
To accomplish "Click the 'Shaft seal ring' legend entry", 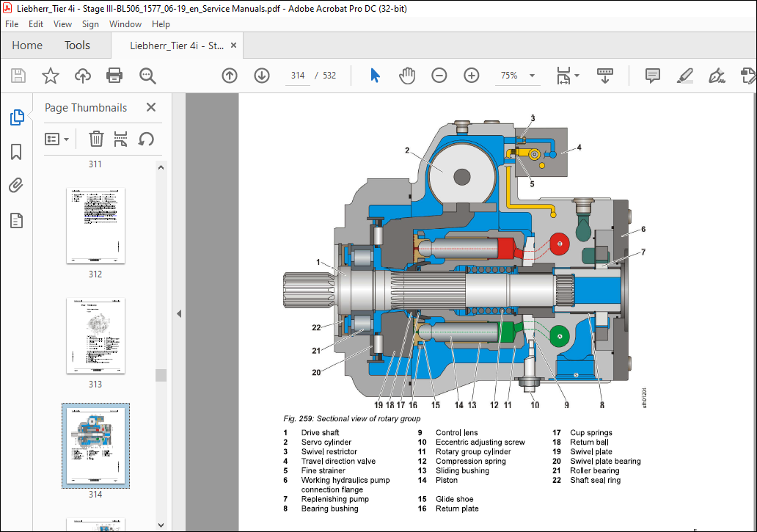I will click(x=596, y=481).
